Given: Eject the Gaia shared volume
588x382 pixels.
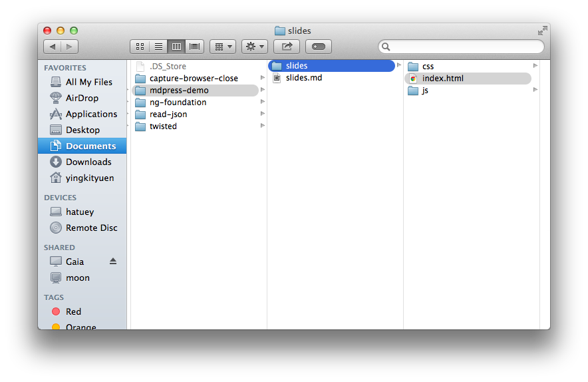Looking at the screenshot, I should (x=113, y=262).
